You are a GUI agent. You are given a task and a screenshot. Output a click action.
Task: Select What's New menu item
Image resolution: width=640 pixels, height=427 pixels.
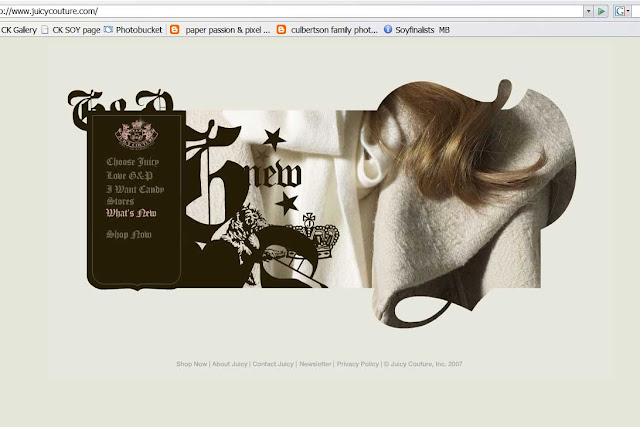pos(131,213)
